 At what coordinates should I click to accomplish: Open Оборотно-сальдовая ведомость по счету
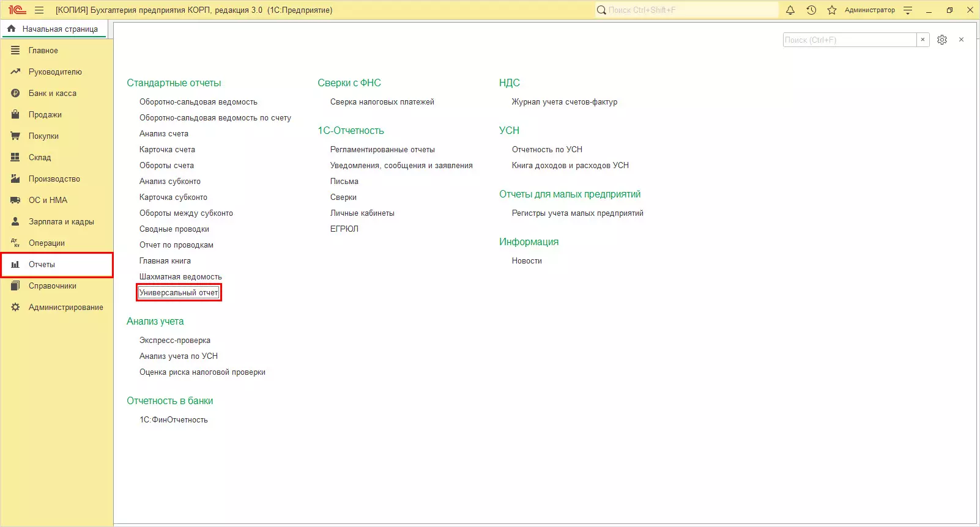[215, 117]
